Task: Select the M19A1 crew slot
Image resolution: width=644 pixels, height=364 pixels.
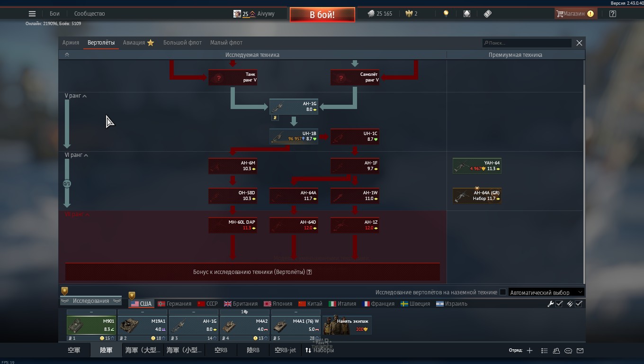Action: 143,326
